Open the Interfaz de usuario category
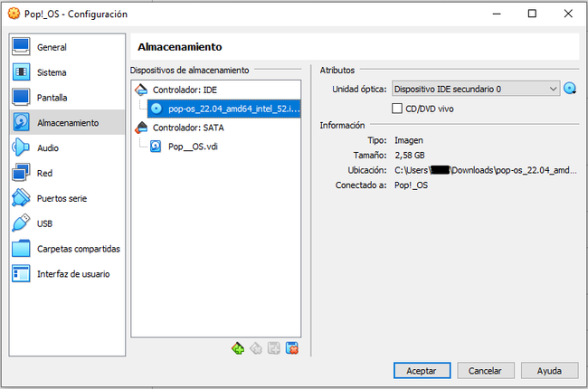The width and height of the screenshot is (588, 389). [68, 273]
